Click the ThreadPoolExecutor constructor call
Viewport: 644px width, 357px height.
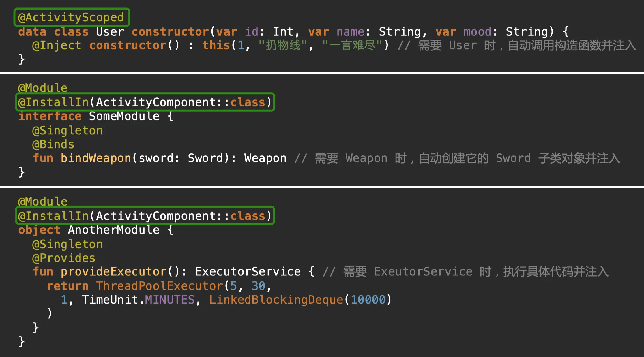(160, 286)
